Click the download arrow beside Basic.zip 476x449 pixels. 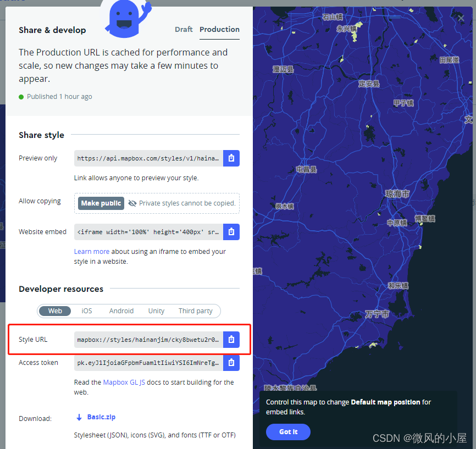[79, 418]
